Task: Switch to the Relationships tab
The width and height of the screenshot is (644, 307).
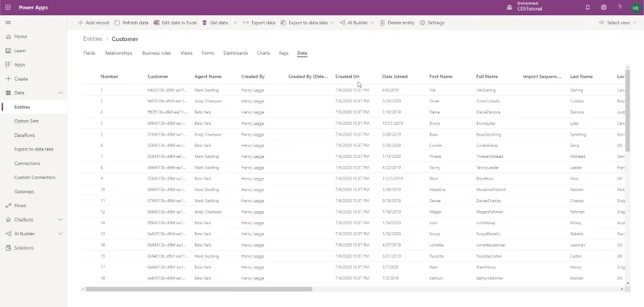Action: 118,53
